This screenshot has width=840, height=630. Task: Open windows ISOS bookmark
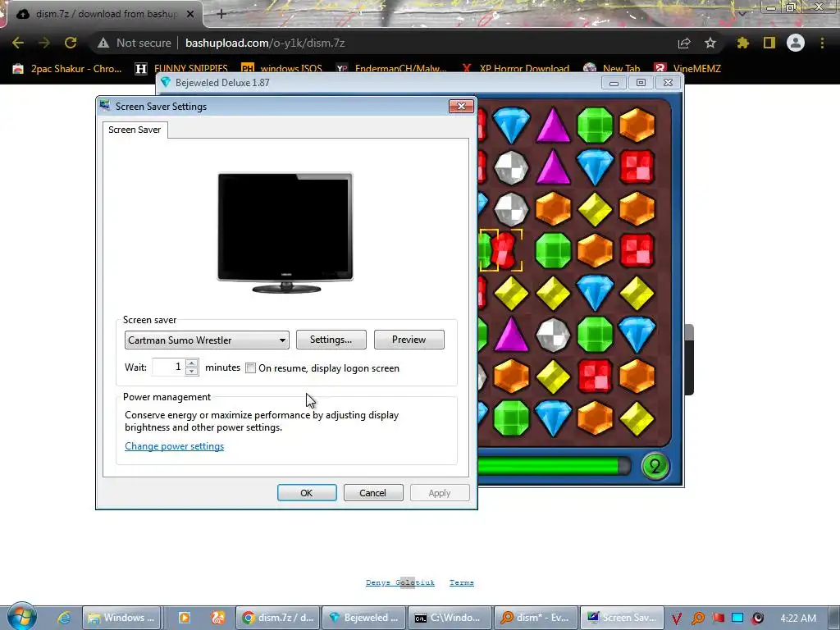pos(282,69)
